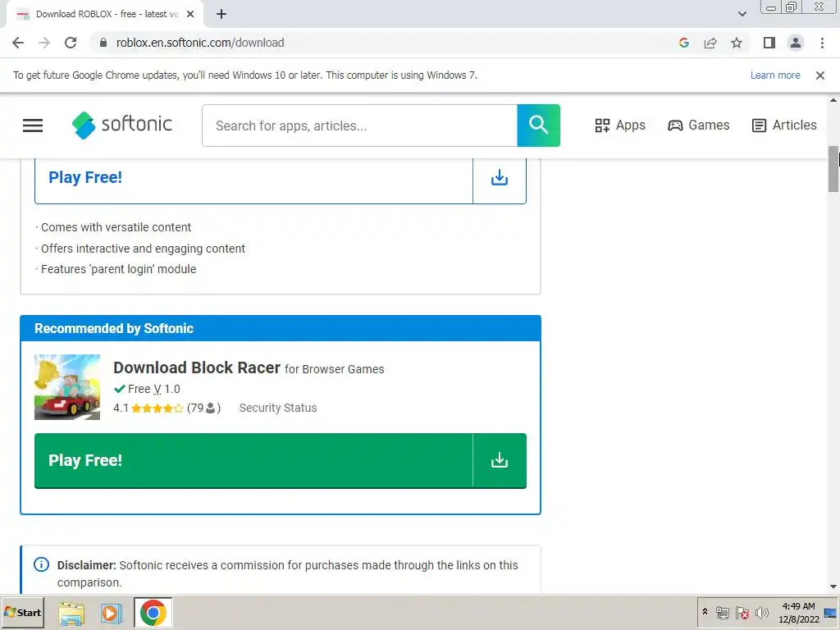Image resolution: width=840 pixels, height=630 pixels.
Task: Click the volume speaker tray icon
Action: click(761, 612)
